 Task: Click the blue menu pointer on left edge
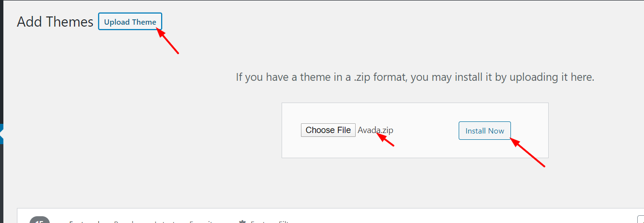pyautogui.click(x=1, y=134)
